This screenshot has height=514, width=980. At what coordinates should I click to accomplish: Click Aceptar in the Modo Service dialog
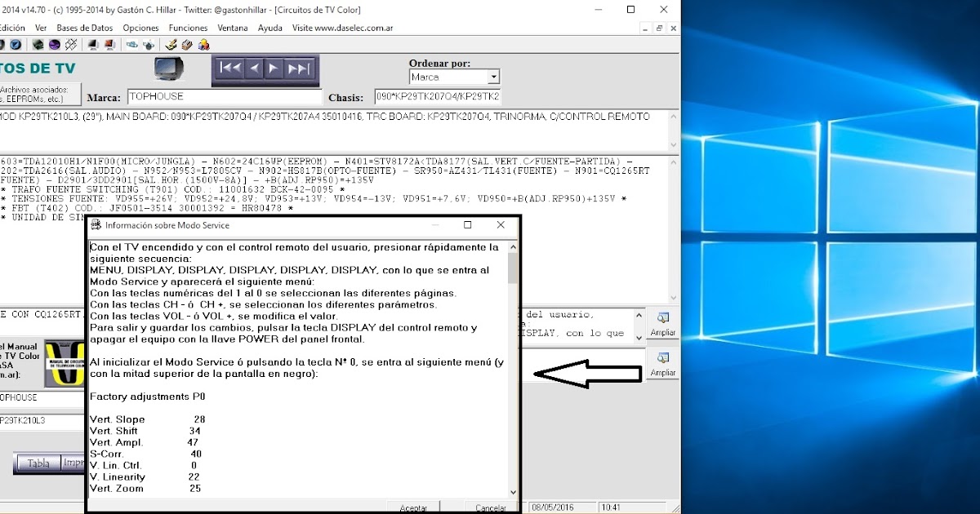413,507
